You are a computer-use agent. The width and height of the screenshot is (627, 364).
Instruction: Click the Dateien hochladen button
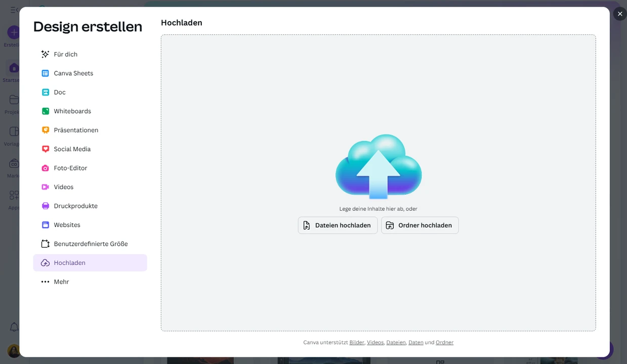click(338, 225)
